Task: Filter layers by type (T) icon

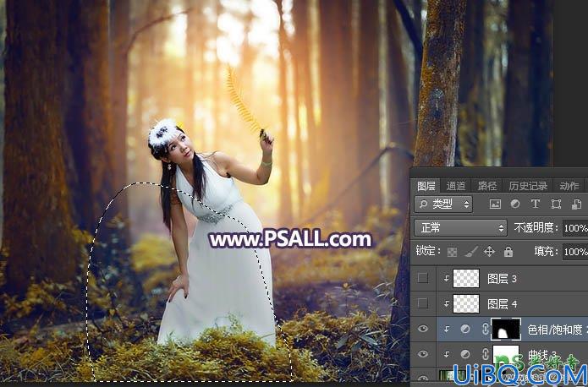Action: tap(536, 204)
